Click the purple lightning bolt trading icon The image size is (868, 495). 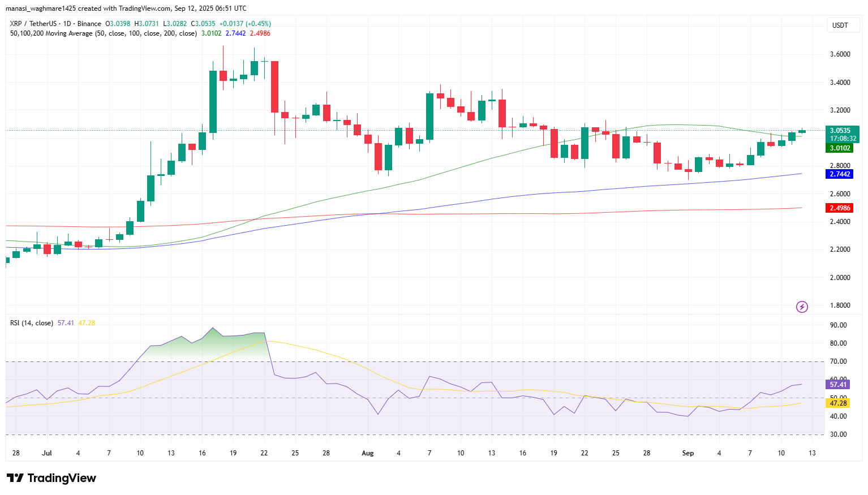pos(803,307)
